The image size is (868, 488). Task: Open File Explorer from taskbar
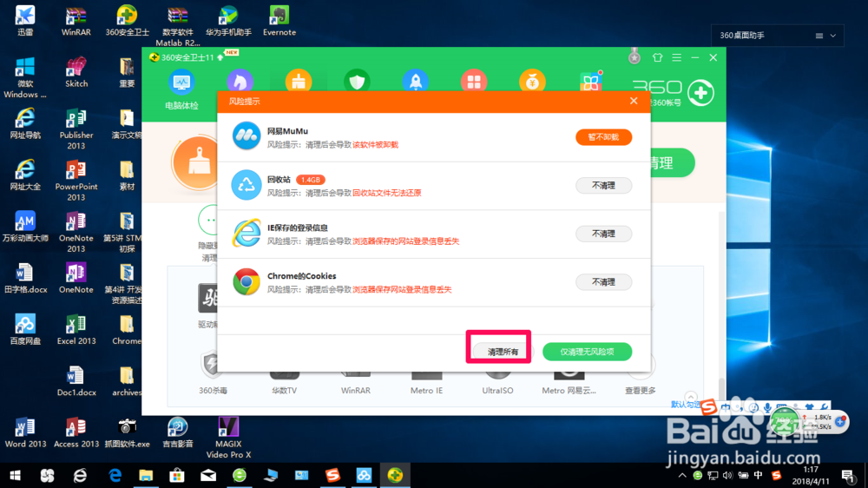[146, 475]
